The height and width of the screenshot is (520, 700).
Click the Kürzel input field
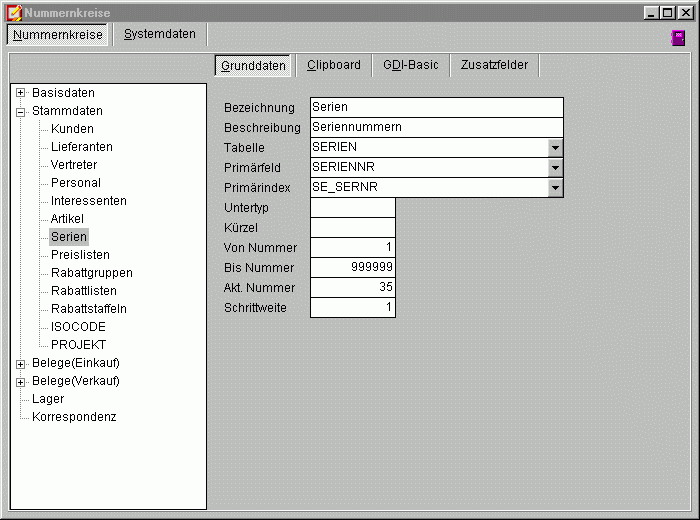click(x=352, y=227)
